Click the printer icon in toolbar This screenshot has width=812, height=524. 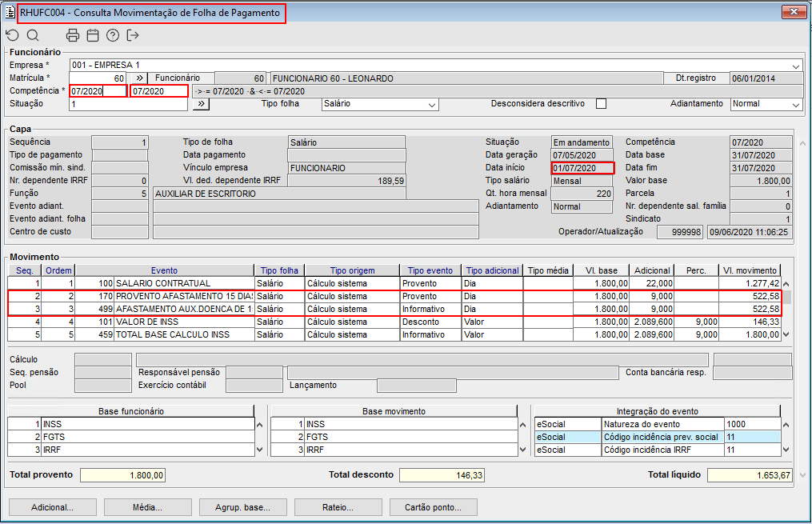tap(73, 35)
